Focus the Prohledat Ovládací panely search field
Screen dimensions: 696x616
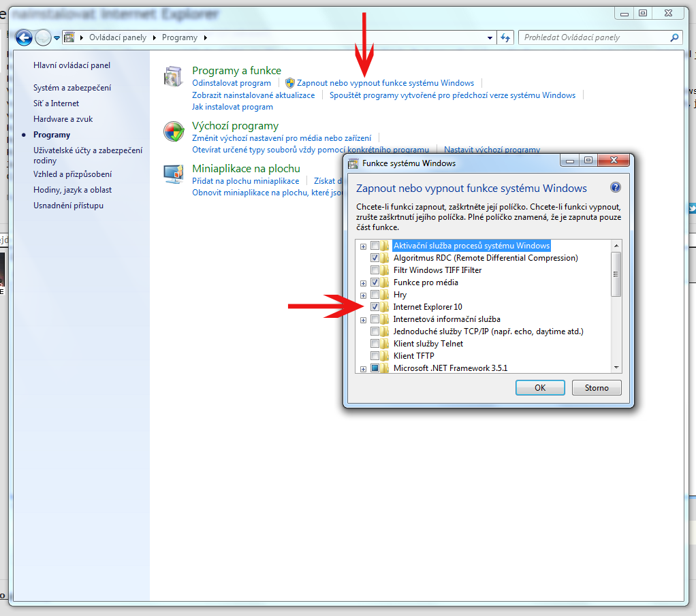[601, 37]
